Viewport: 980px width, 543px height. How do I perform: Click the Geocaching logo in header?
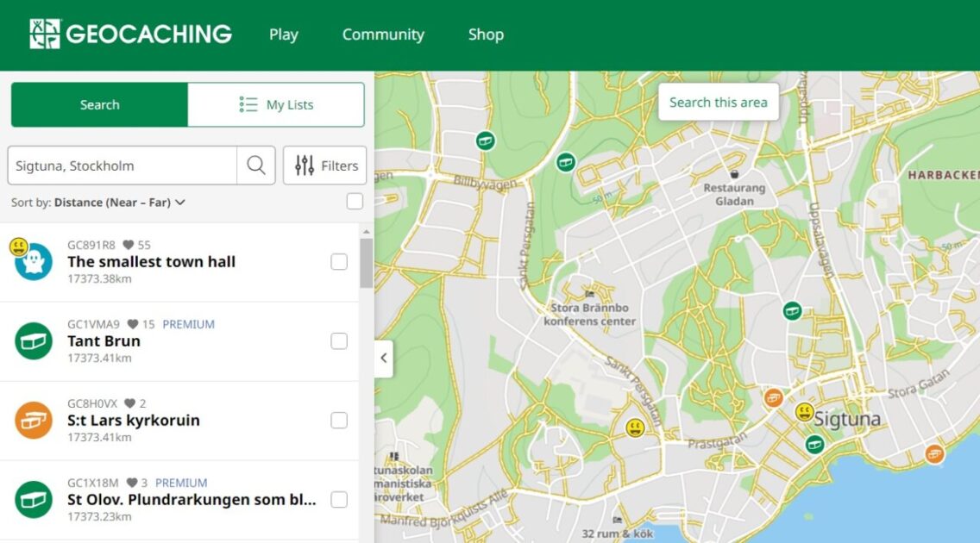130,34
